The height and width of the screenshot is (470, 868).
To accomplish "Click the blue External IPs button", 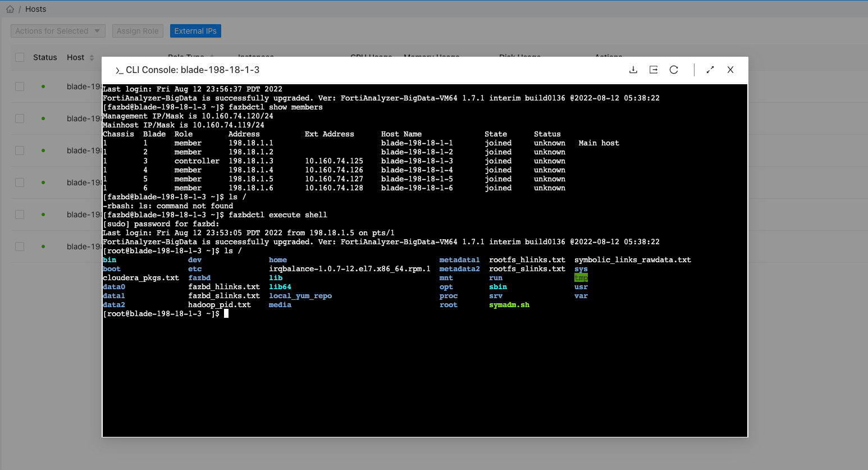I will coord(195,31).
